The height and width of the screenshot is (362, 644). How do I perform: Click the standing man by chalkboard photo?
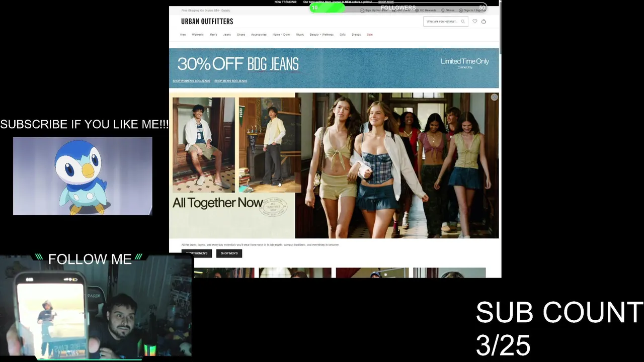[x=270, y=145]
